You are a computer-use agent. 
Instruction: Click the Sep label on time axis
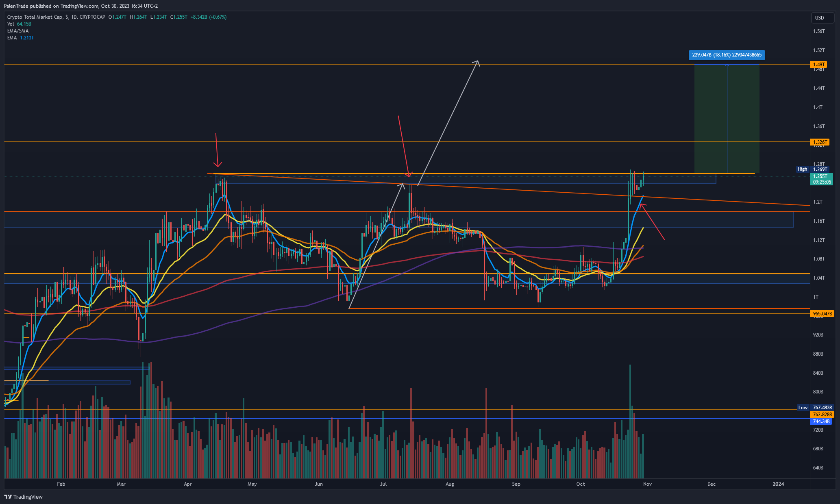(x=516, y=484)
